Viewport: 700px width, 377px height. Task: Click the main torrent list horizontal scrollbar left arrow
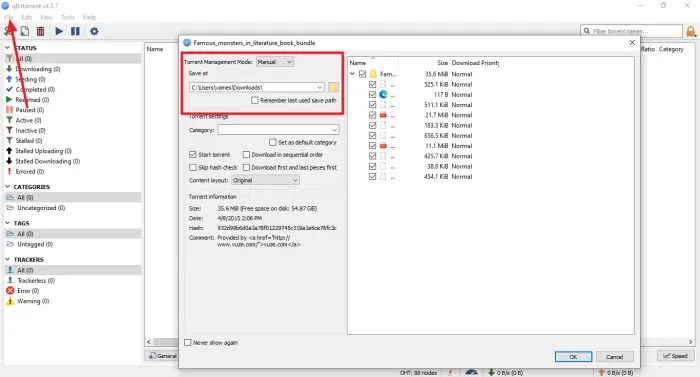click(149, 342)
